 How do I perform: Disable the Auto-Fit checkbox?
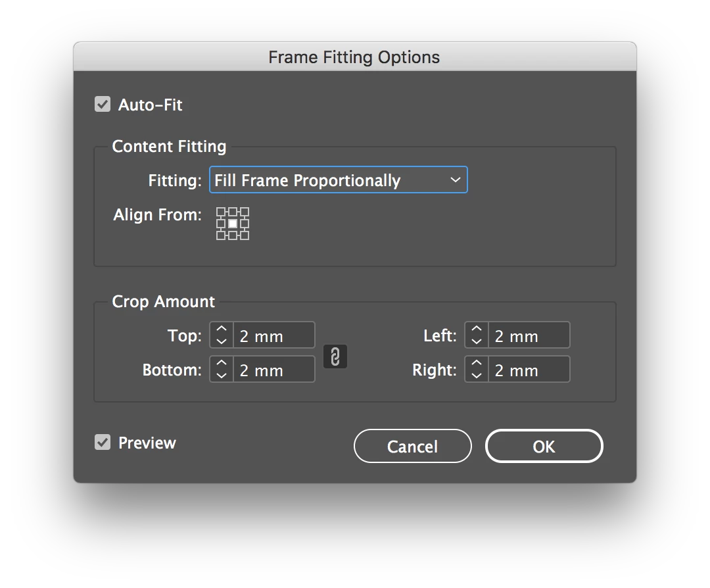pos(103,105)
